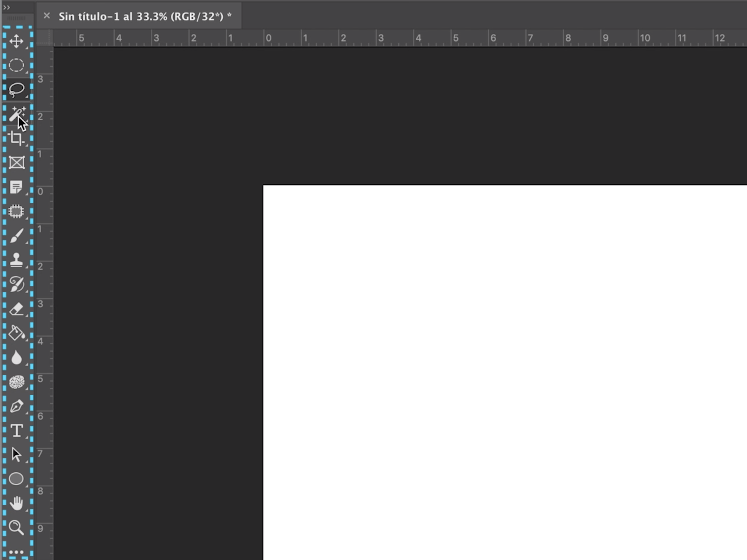
Task: Select the Crop tool
Action: click(x=16, y=138)
